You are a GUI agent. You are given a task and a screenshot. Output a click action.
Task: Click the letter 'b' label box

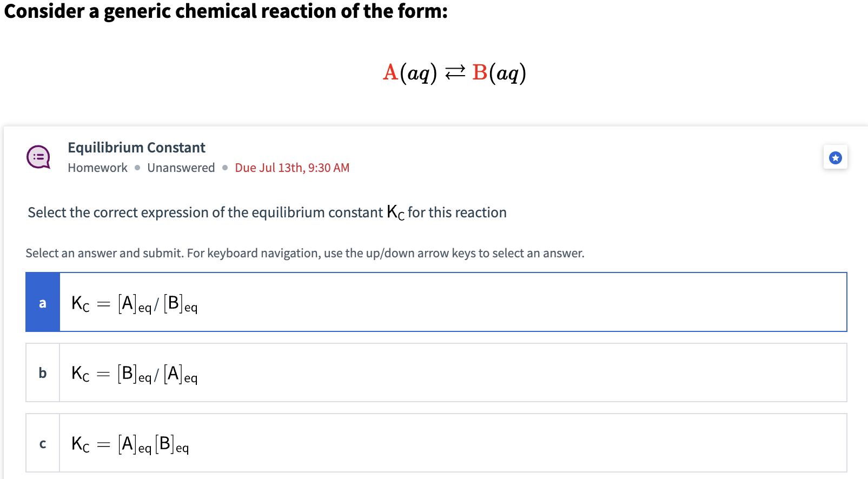pos(42,372)
